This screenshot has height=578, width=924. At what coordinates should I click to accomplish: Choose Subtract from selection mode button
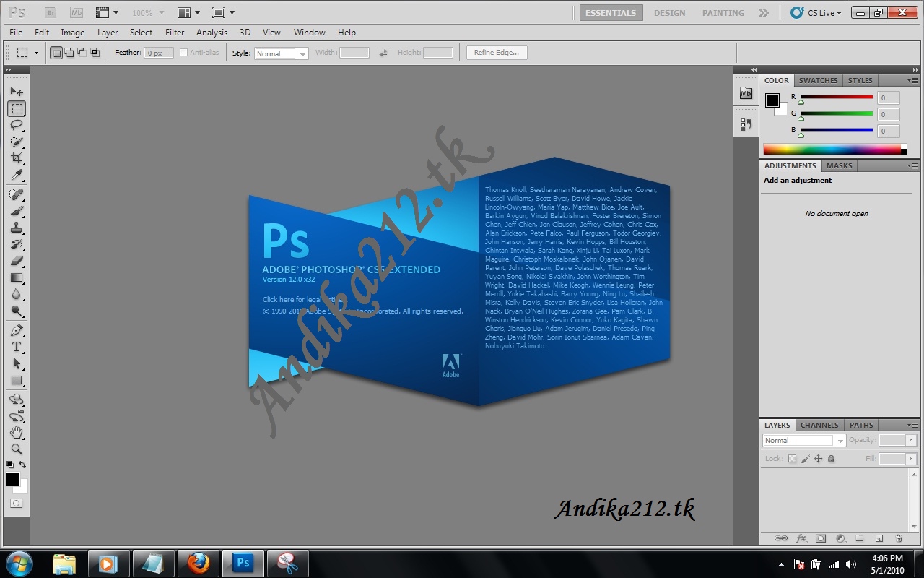point(82,53)
